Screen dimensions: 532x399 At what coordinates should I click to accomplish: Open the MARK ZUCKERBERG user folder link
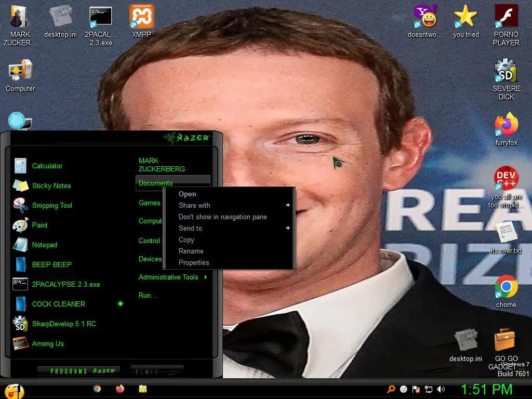pos(162,165)
